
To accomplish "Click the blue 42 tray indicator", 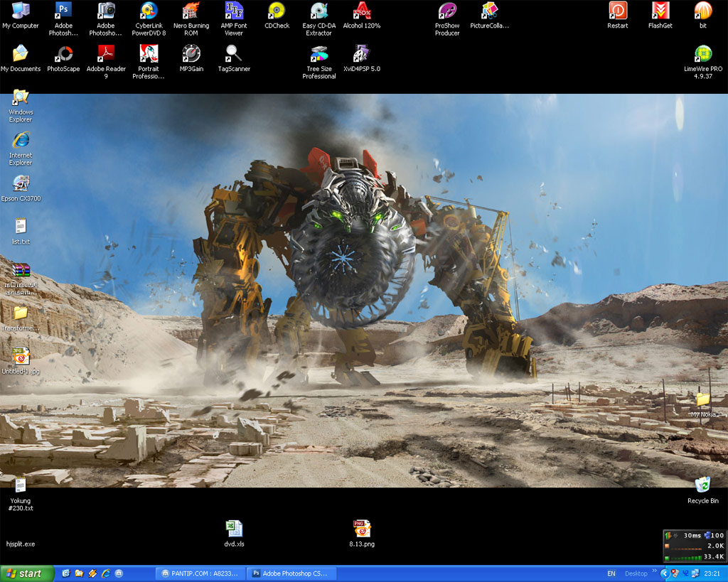I will (685, 573).
